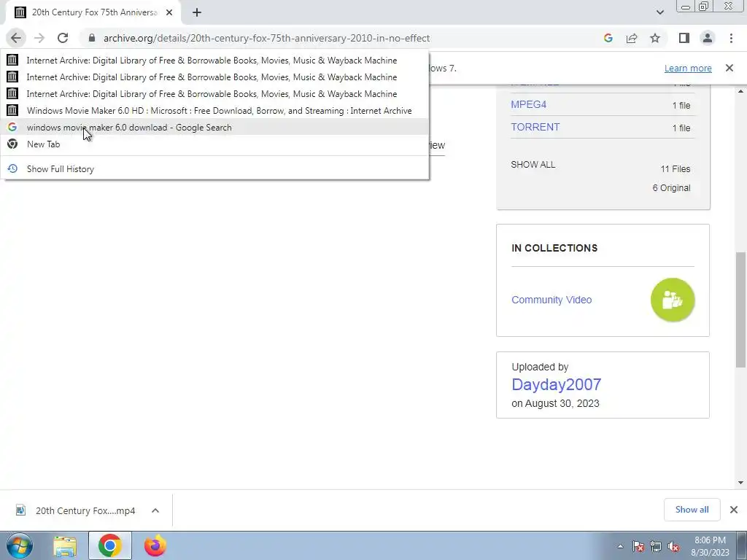Viewport: 747px width, 560px height.
Task: Click the scrollbar down arrow
Action: [740, 483]
